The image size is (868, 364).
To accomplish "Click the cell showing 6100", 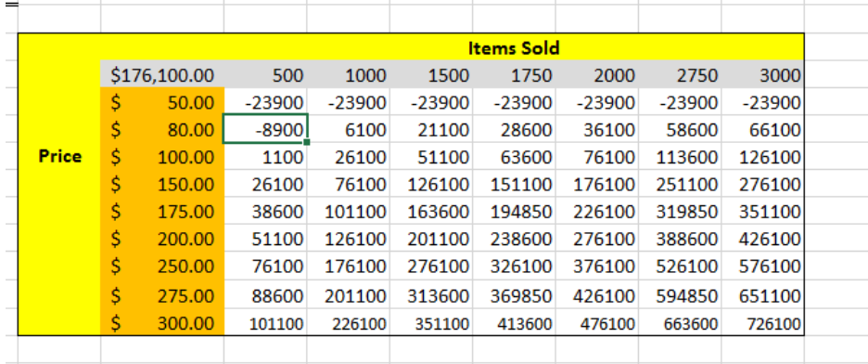I will click(x=348, y=129).
